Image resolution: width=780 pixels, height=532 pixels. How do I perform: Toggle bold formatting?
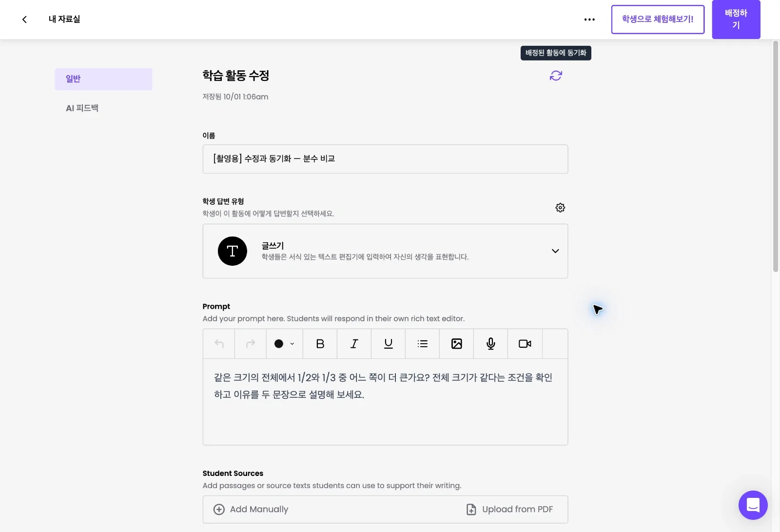(320, 344)
